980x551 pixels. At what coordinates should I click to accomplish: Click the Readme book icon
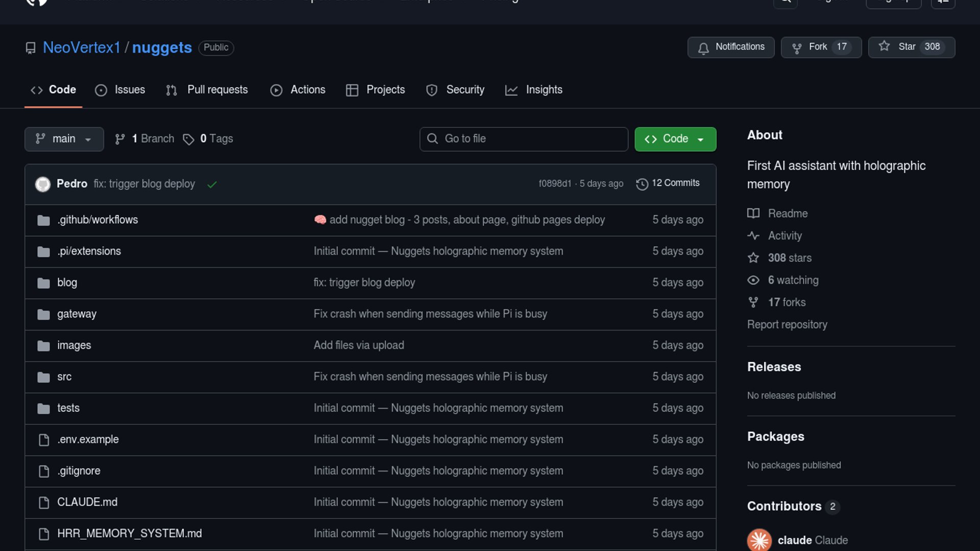click(x=753, y=213)
